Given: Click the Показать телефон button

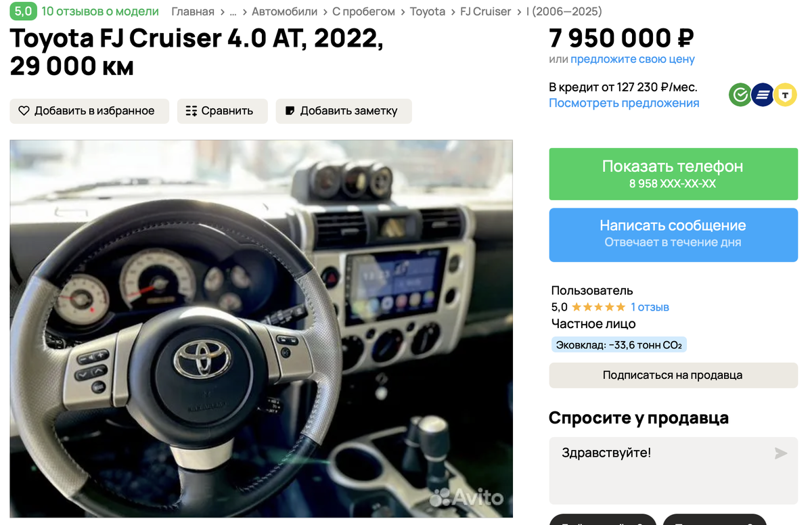Looking at the screenshot, I should [673, 174].
